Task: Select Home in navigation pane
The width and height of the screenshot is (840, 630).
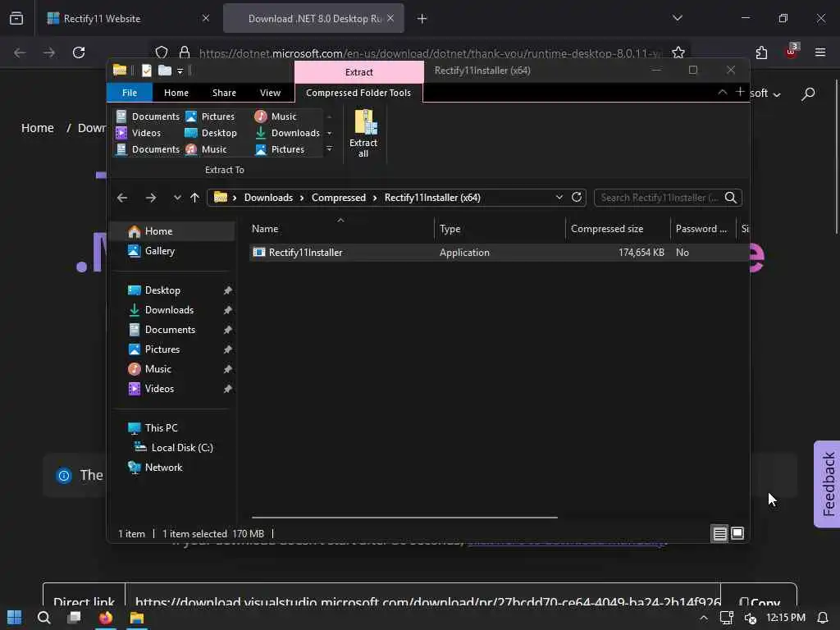Action: coord(172,231)
